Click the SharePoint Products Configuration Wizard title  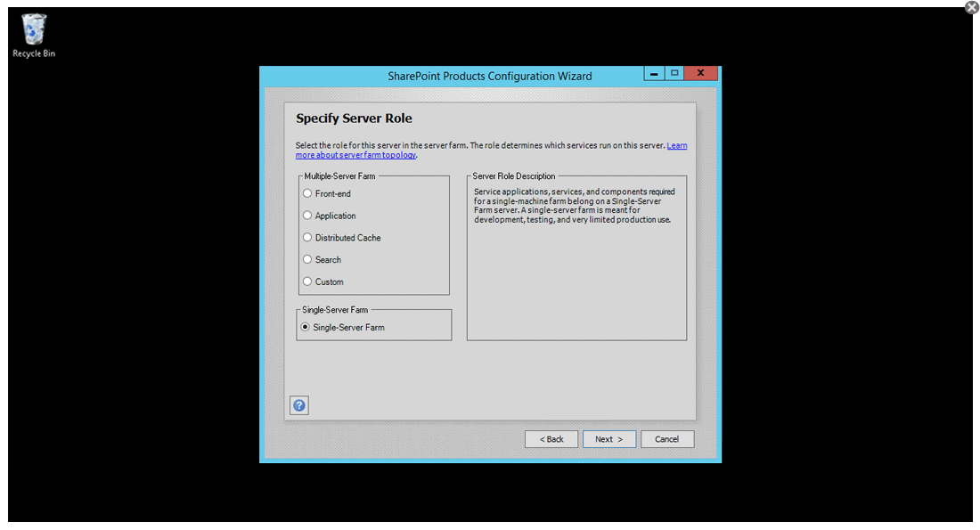click(489, 77)
